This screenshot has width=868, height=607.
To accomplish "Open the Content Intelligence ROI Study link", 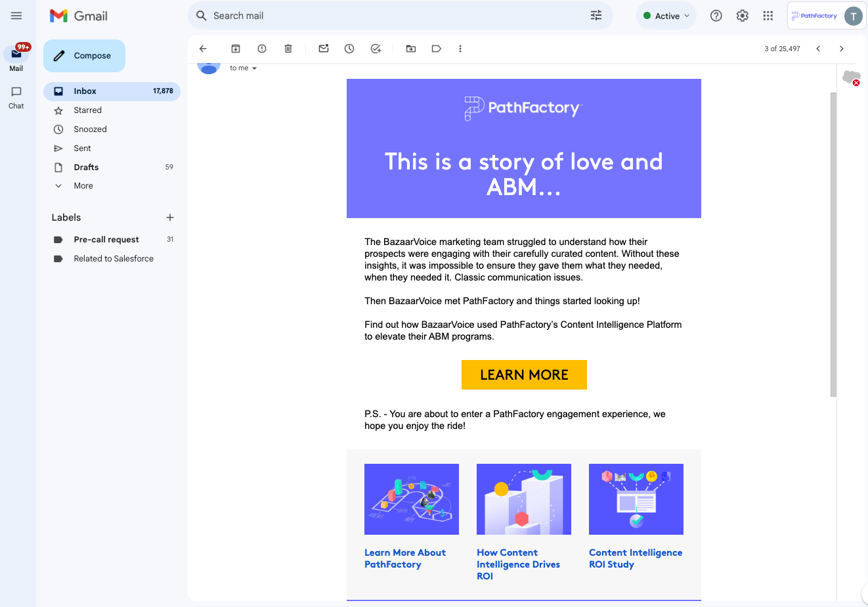I will [x=635, y=558].
